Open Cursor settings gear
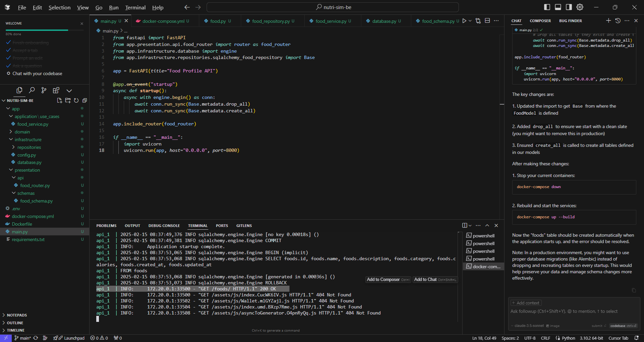Screen dimensions: 644x342 pyautogui.click(x=580, y=7)
